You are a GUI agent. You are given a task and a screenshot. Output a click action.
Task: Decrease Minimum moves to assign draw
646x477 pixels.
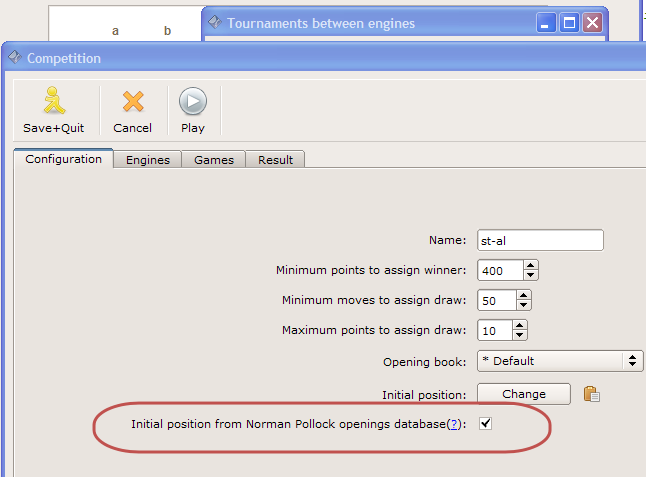pos(523,305)
